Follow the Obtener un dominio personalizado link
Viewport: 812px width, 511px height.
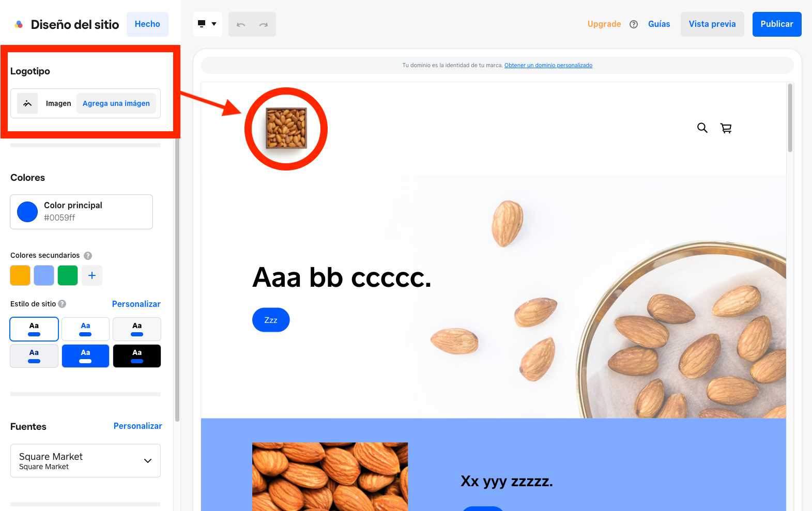click(x=548, y=65)
